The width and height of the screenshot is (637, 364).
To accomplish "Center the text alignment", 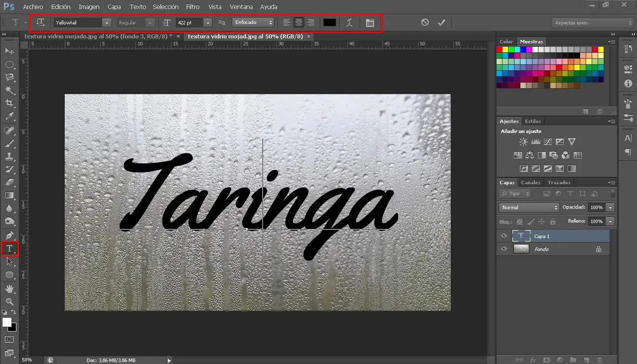I will [x=299, y=22].
